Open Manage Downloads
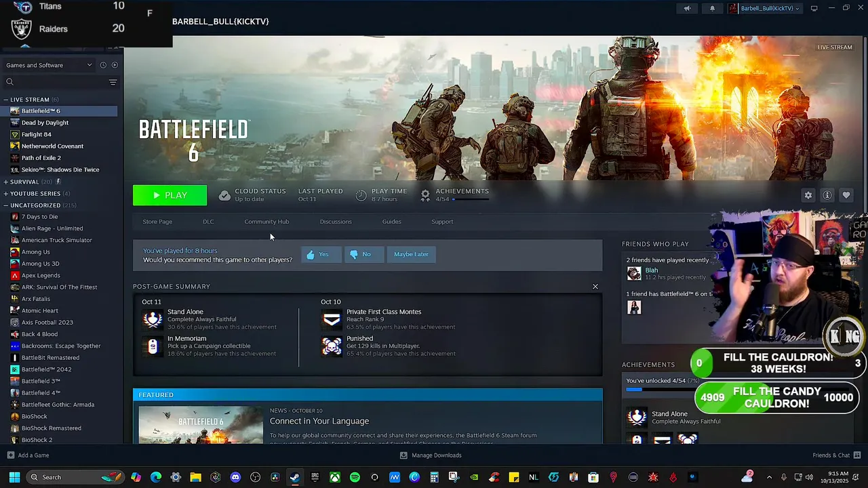Viewport: 868px width, 488px height. (431, 455)
